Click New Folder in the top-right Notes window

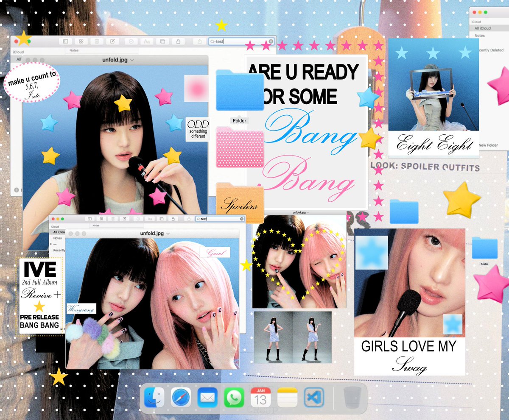click(x=488, y=145)
